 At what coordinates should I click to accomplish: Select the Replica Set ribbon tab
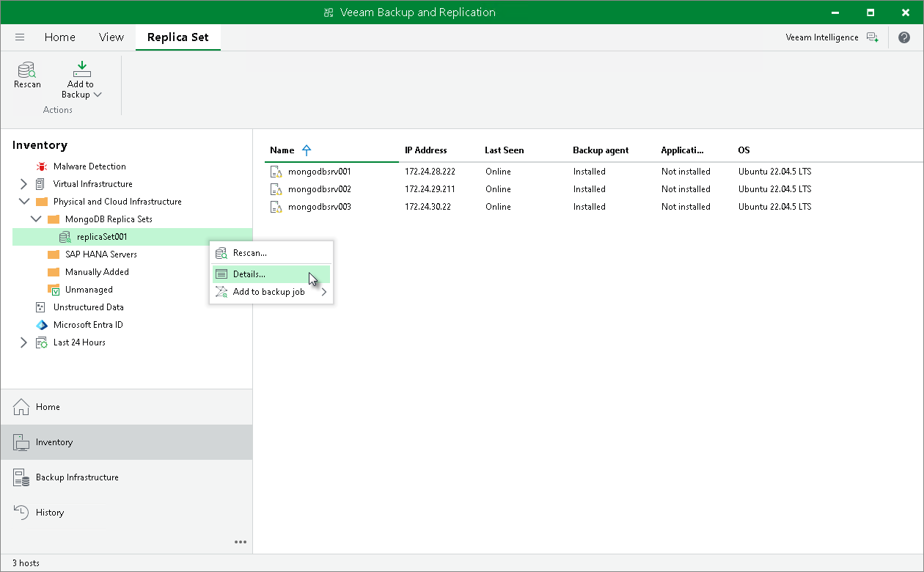pos(178,37)
